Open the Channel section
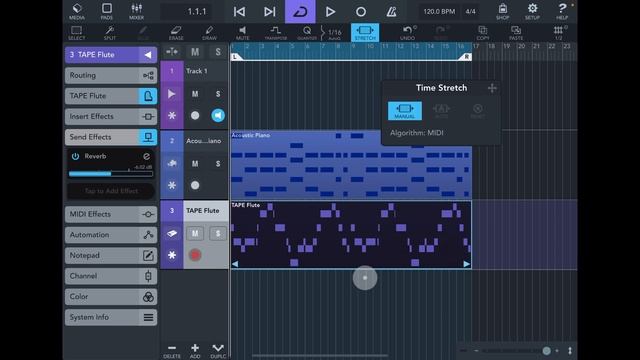Viewport: 640px width, 360px height. 111,276
